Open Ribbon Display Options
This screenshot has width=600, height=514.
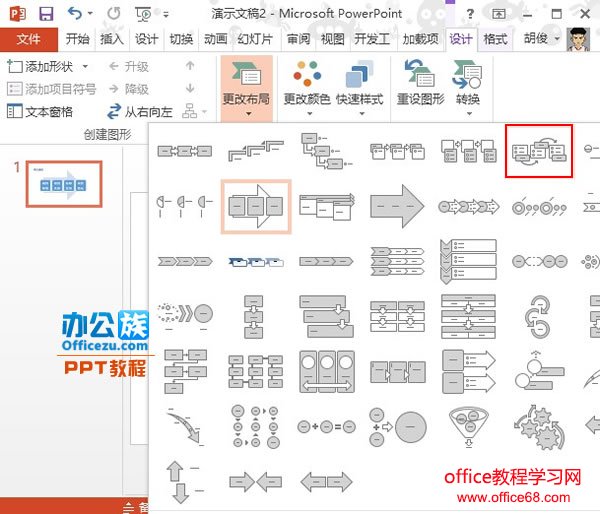[x=499, y=15]
